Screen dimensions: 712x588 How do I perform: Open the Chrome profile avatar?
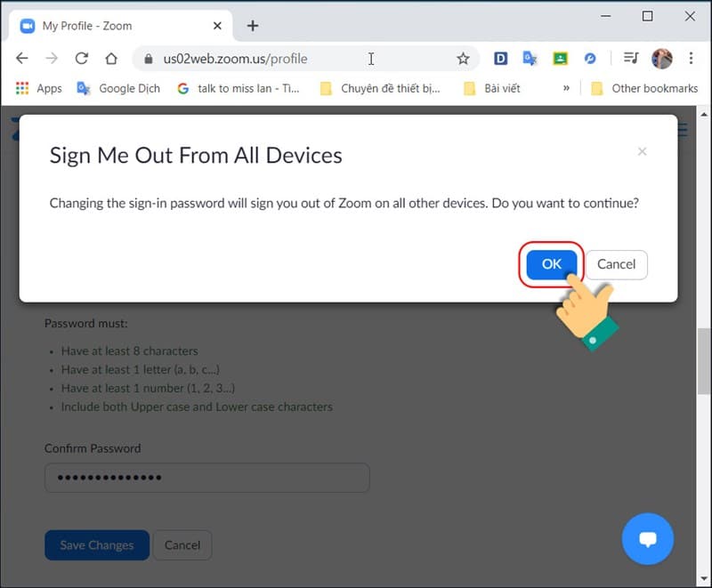(x=661, y=59)
